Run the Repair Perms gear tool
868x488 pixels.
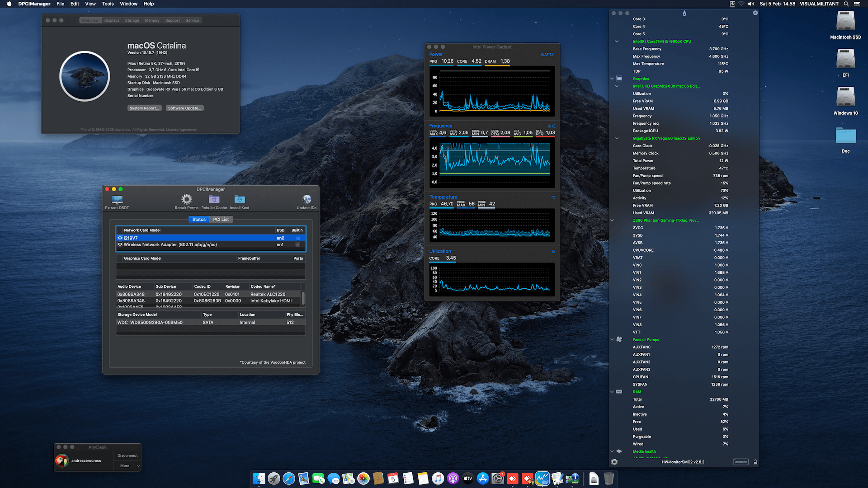click(186, 199)
